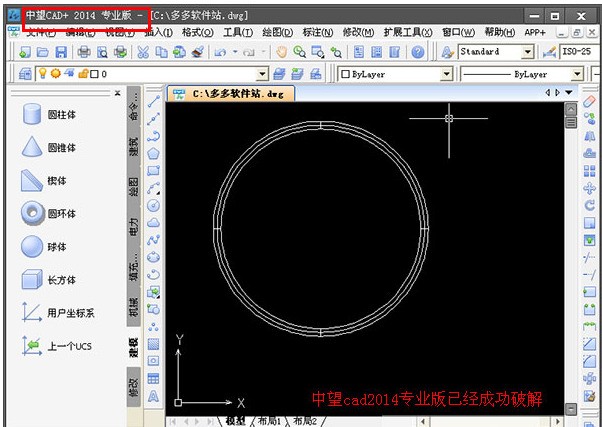The width and height of the screenshot is (602, 427).
Task: Open the APP+ menu
Action: (x=535, y=32)
